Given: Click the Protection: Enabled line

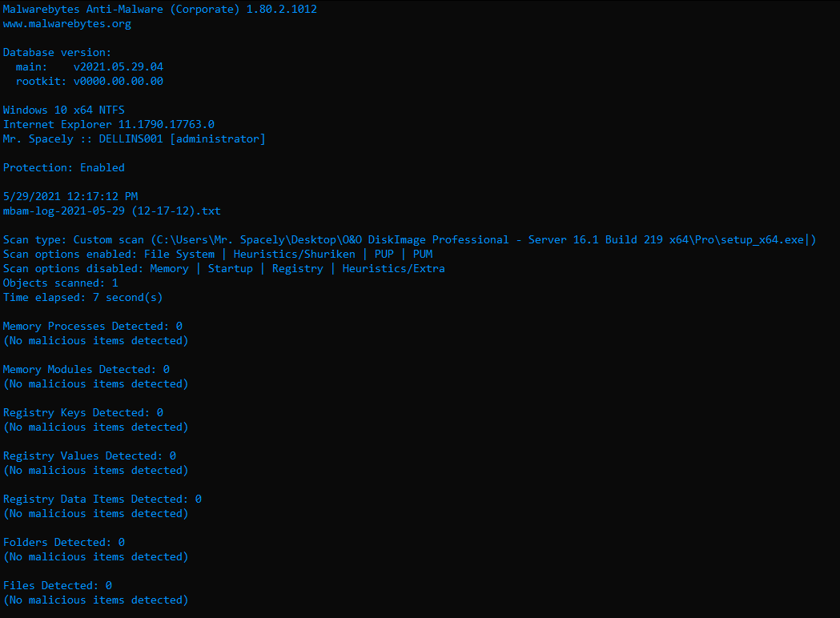Looking at the screenshot, I should tap(64, 167).
